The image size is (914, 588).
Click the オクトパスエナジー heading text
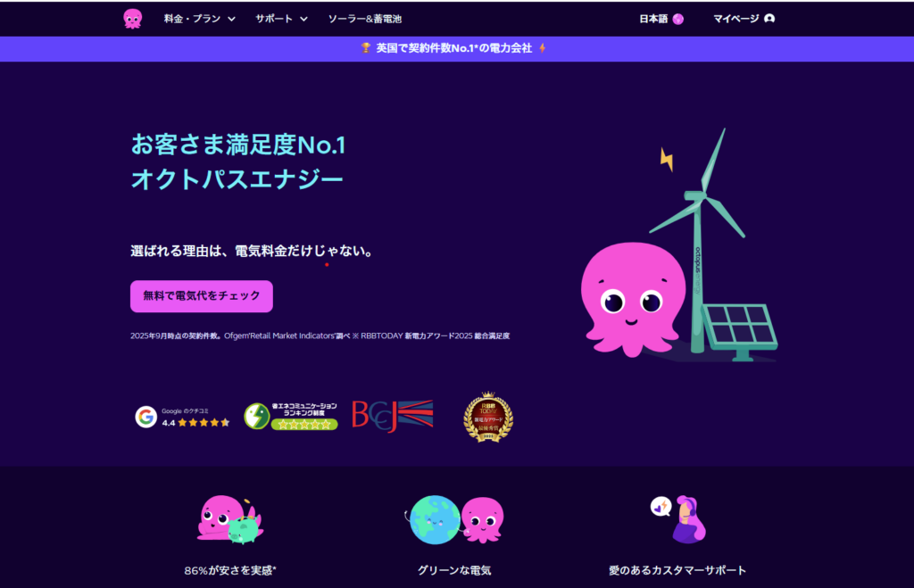pos(237,179)
